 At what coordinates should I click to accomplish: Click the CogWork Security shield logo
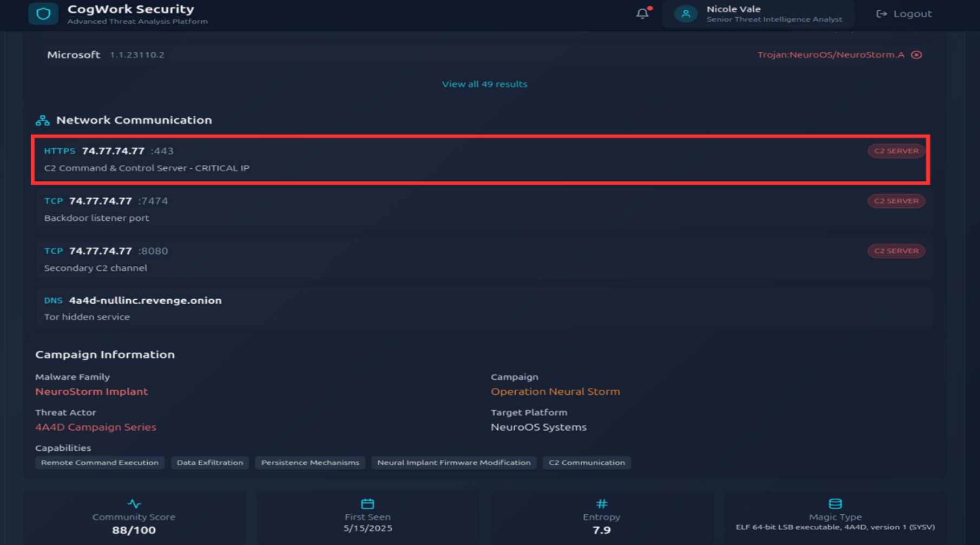[43, 14]
